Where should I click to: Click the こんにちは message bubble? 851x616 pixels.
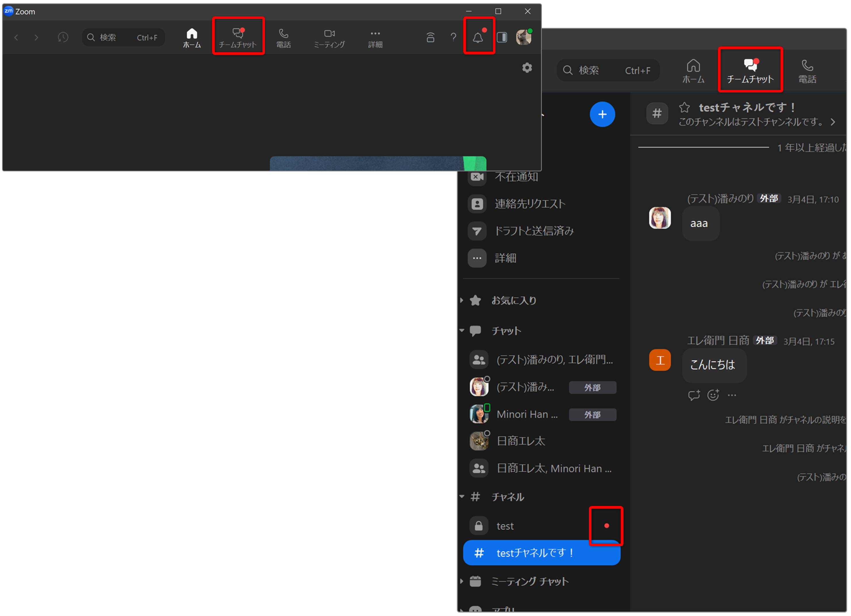click(x=714, y=365)
